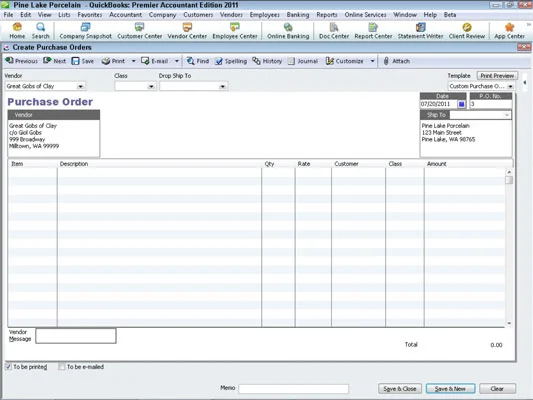Open the Vendor dropdown list
Screen dimensions: 533x400
pyautogui.click(x=81, y=86)
